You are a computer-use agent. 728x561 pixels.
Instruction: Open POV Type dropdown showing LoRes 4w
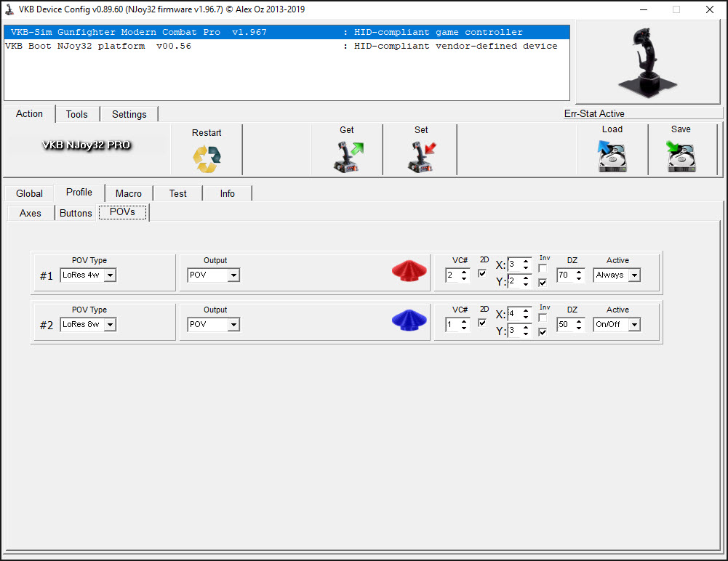[x=88, y=275]
